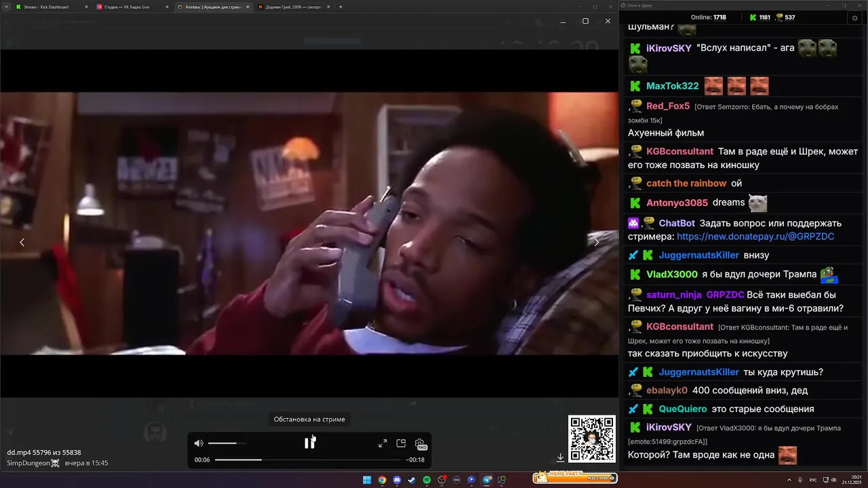
Task: Select username Antonyo3085 in chat
Action: 677,203
